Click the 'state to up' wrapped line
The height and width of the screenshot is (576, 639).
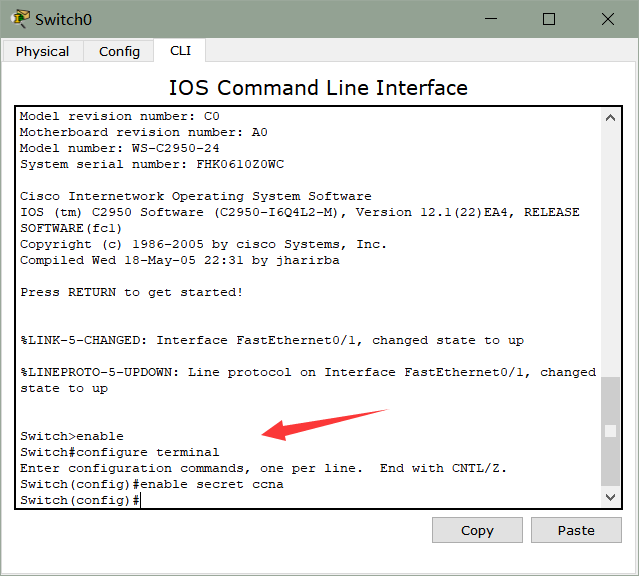pyautogui.click(x=64, y=388)
